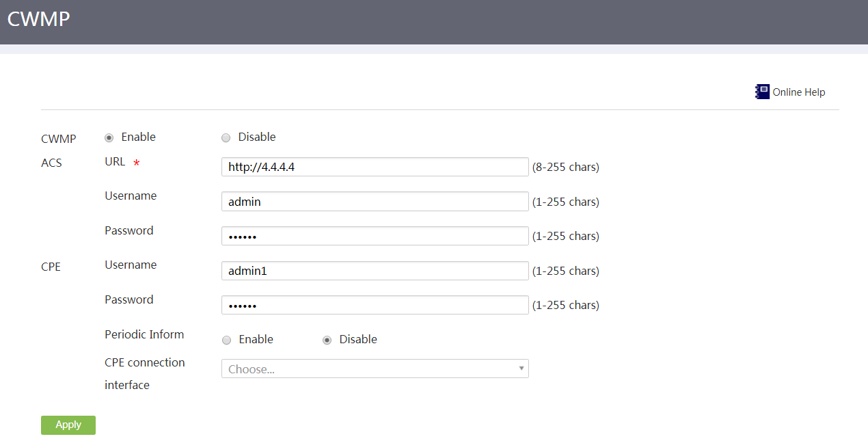This screenshot has width=868, height=441.
Task: Click the ACS Password field
Action: (375, 236)
